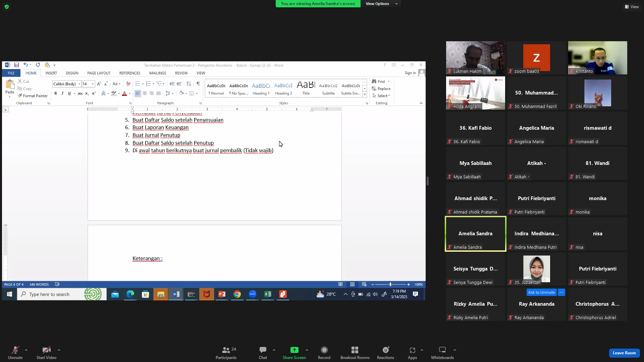Screen dimensions: 644x362
Task: Expand the View Options menu
Action: (x=381, y=4)
